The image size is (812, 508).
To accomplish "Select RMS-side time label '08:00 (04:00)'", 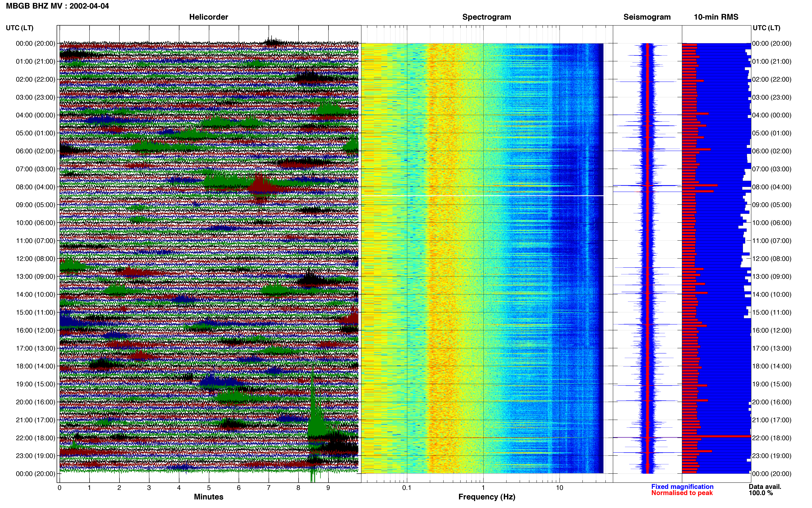I will [x=772, y=187].
